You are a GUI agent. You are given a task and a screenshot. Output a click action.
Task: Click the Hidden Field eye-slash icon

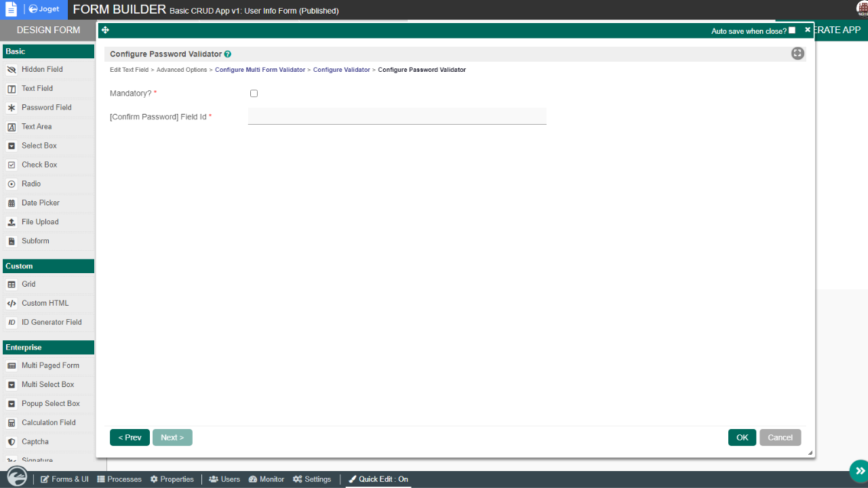click(x=12, y=70)
